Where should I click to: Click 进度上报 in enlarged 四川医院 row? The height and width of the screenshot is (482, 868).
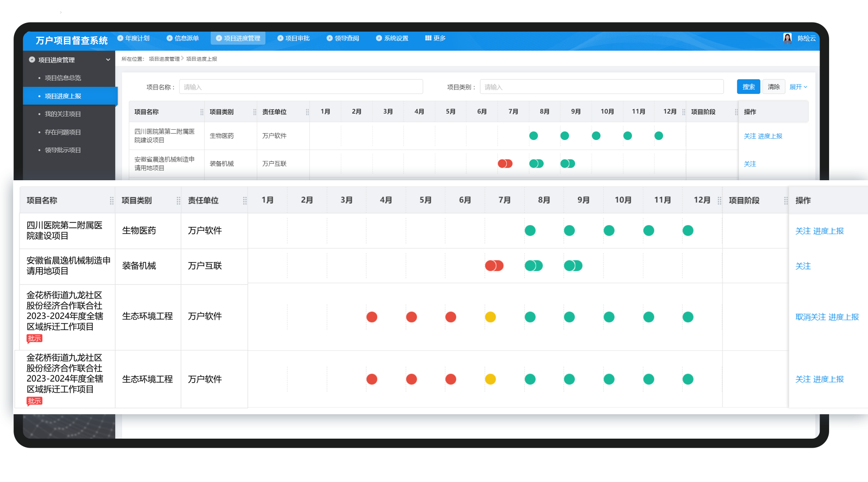click(829, 231)
